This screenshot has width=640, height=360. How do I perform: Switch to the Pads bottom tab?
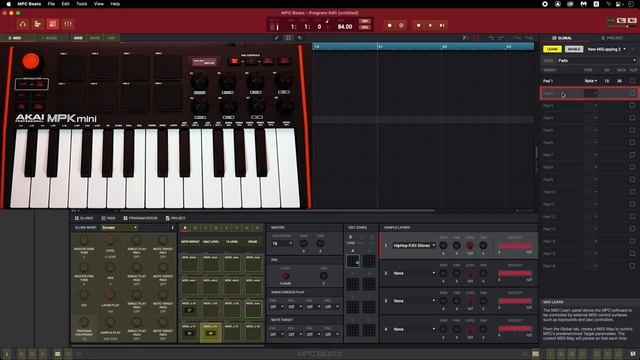click(108, 218)
